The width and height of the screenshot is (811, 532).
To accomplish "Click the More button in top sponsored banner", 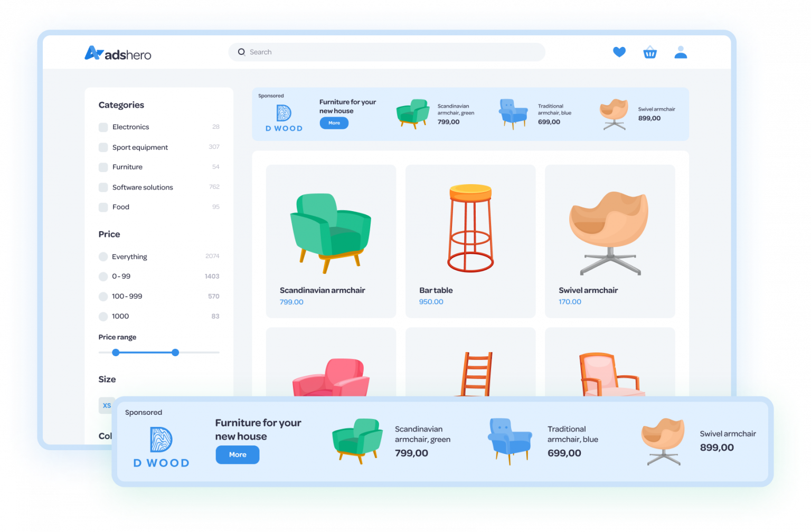I will click(x=334, y=123).
